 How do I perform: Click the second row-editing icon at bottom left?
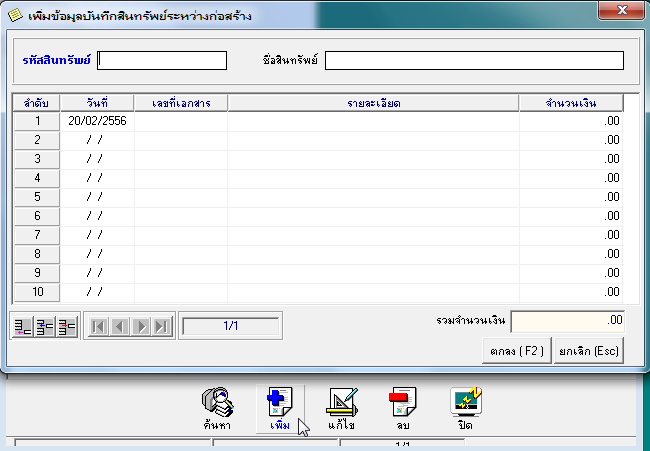[44, 326]
